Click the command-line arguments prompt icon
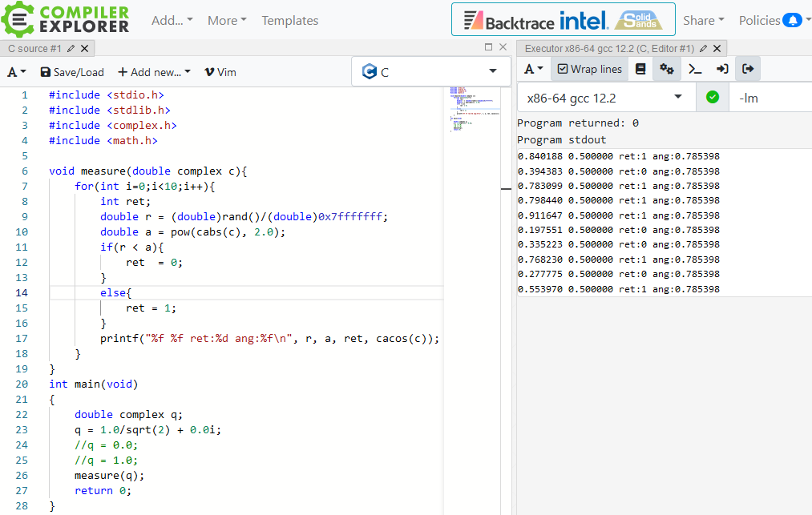The image size is (812, 515). click(695, 69)
